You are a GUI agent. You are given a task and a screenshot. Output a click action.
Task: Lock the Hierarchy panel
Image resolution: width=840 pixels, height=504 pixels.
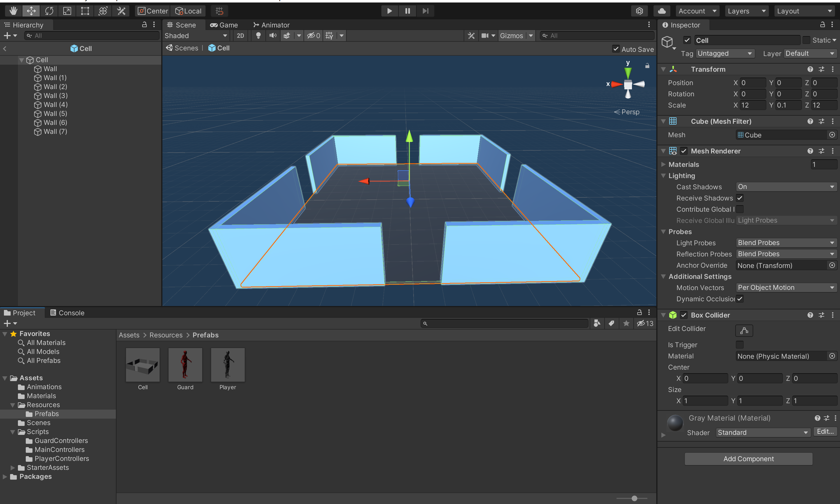(144, 24)
